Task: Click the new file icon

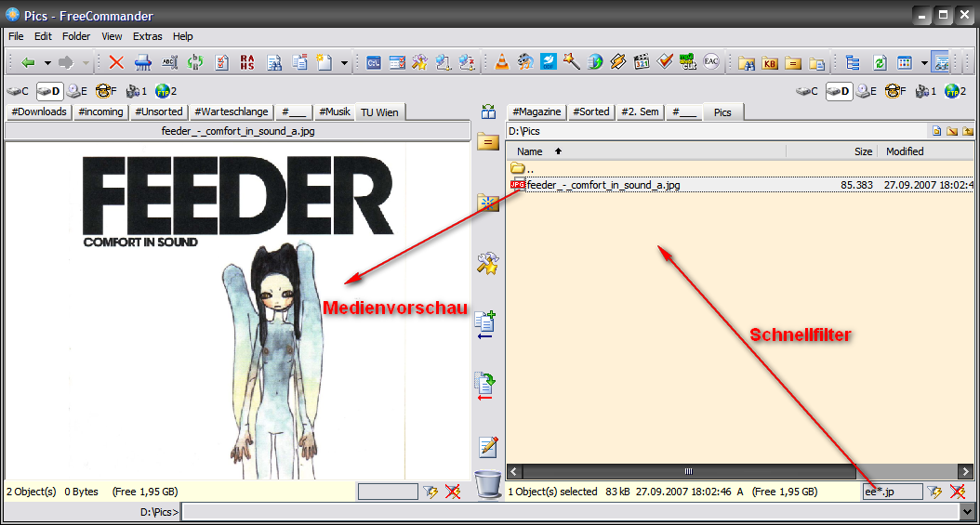Action: pyautogui.click(x=324, y=62)
